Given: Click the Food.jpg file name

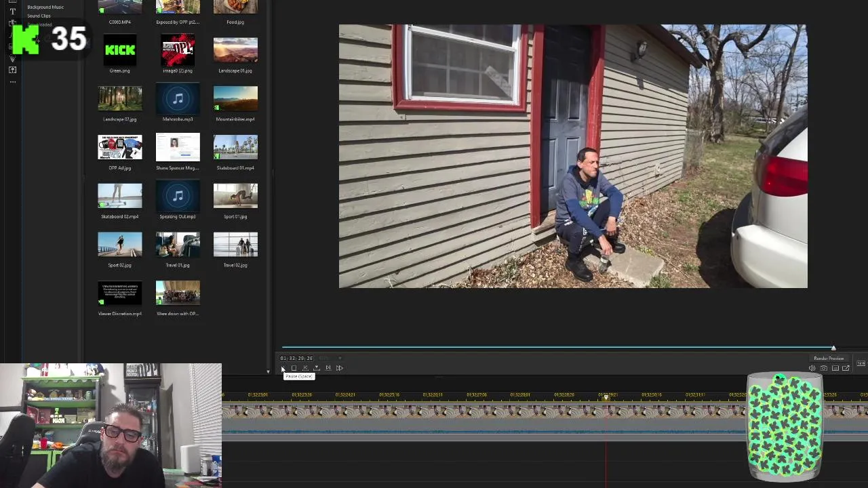Looking at the screenshot, I should (235, 22).
